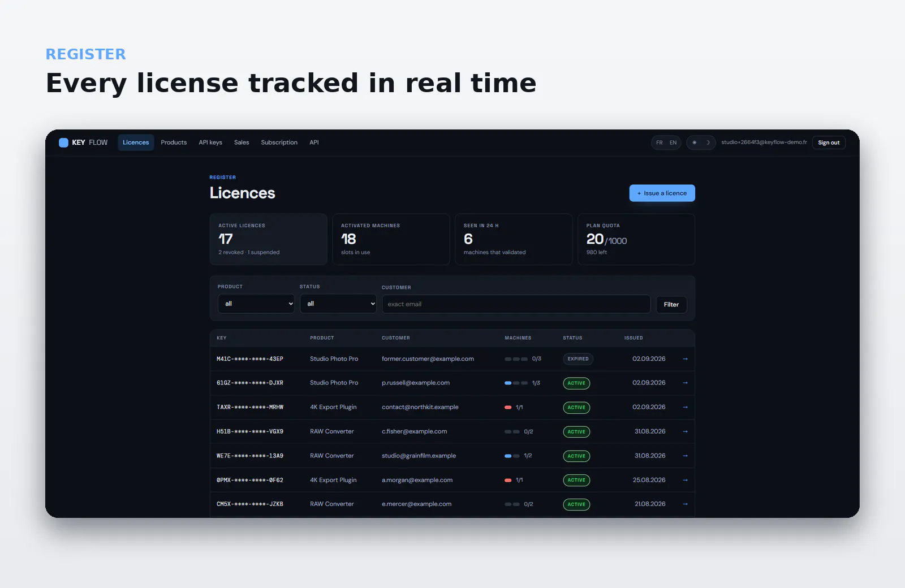Click machine slots bar for studio@grainfilm.example
This screenshot has width=905, height=588.
point(512,456)
